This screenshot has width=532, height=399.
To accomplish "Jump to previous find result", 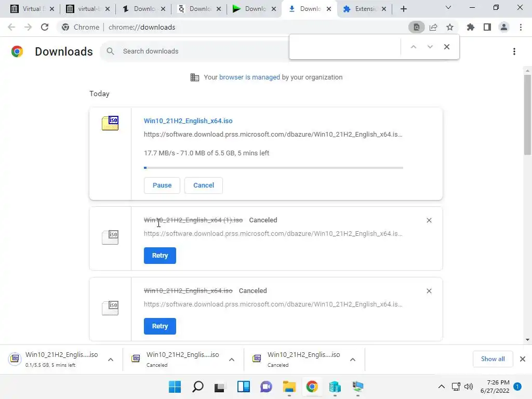I will (413, 47).
